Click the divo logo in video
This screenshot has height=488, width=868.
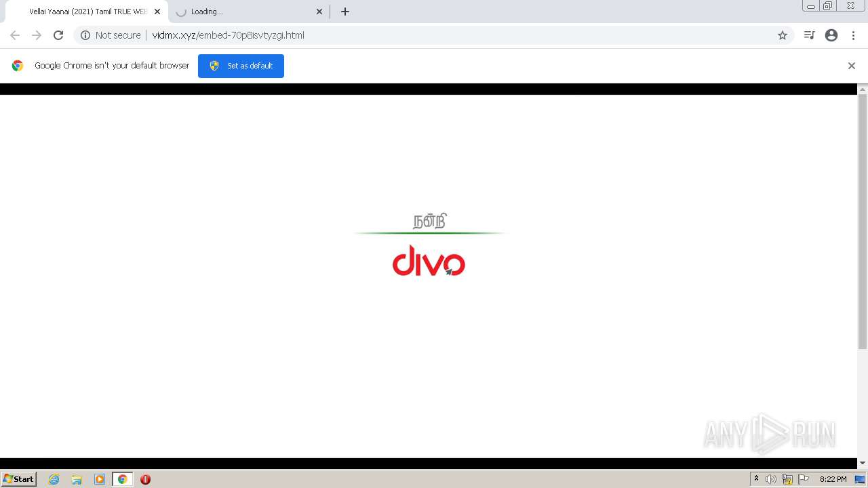429,261
